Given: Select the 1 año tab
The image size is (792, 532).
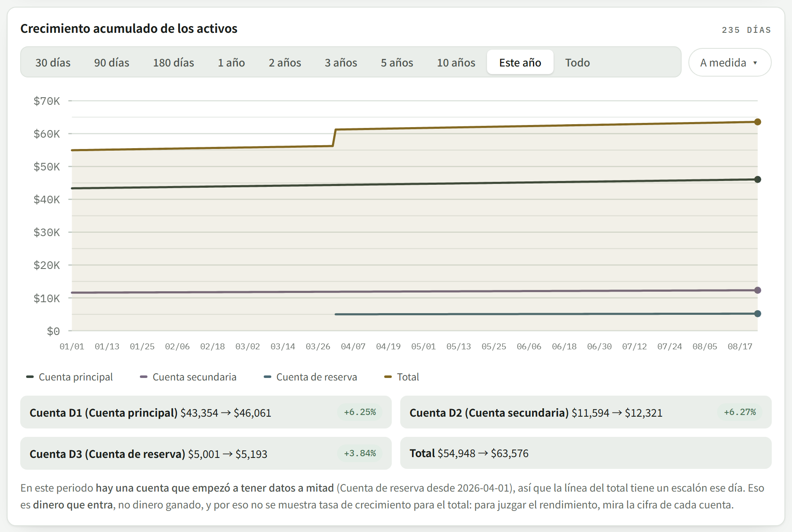Looking at the screenshot, I should [x=231, y=62].
